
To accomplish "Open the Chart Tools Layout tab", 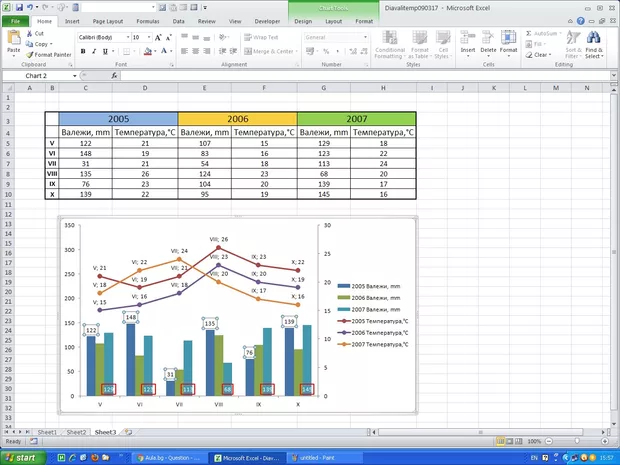I will click(333, 21).
